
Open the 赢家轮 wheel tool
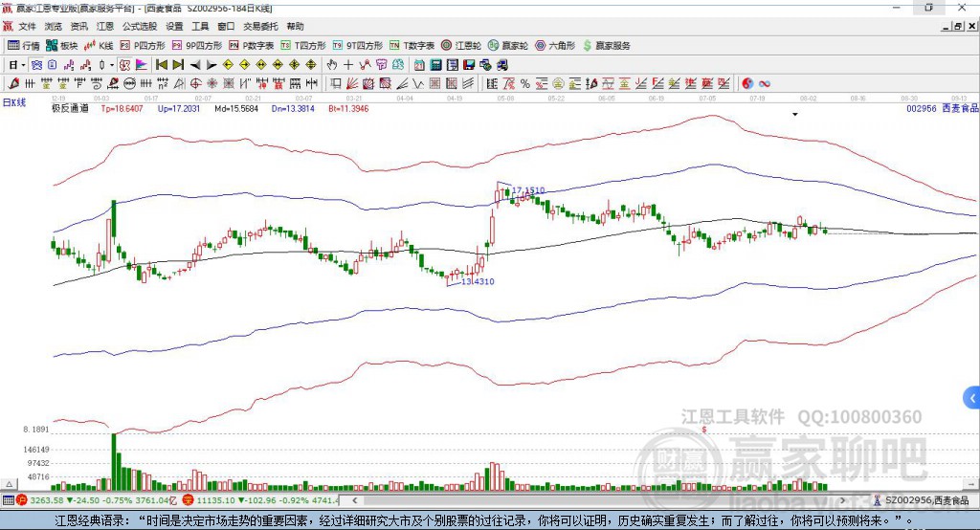tap(508, 46)
